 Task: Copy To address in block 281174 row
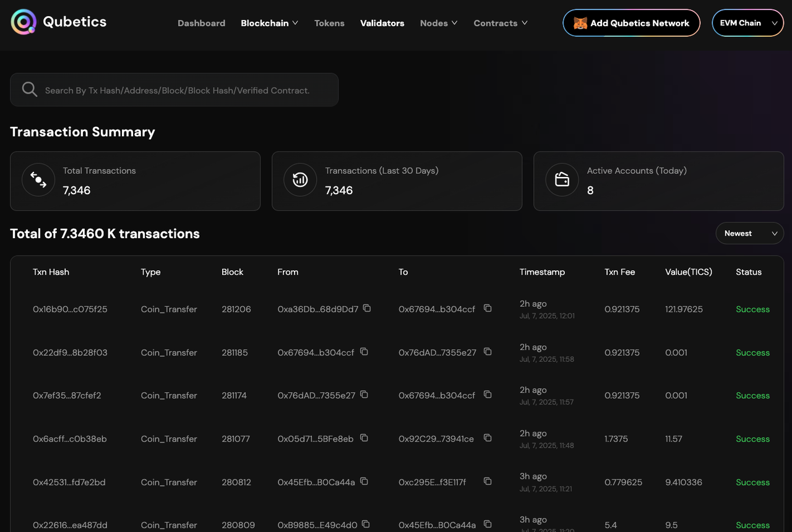(488, 394)
